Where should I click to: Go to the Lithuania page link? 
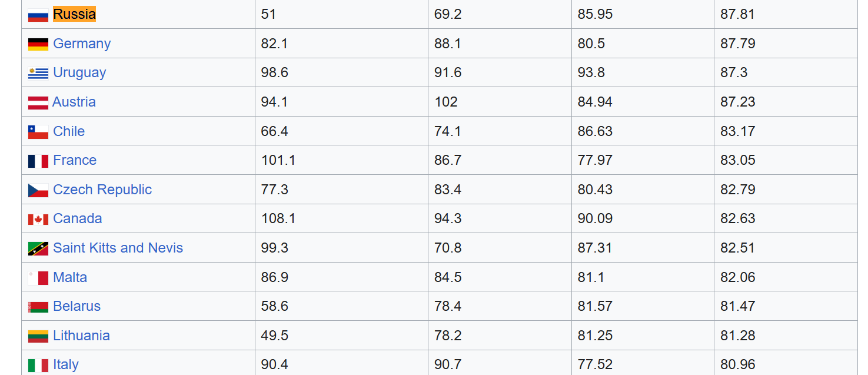[x=81, y=336]
